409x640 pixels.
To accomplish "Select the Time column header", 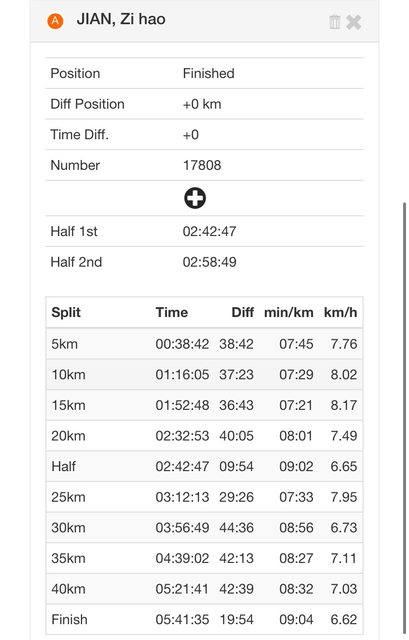I will tap(171, 312).
